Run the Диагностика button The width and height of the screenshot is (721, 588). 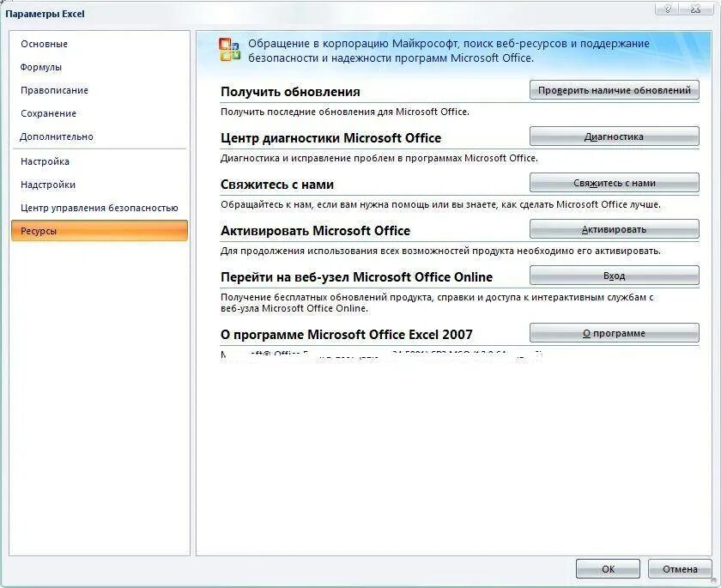pos(615,136)
